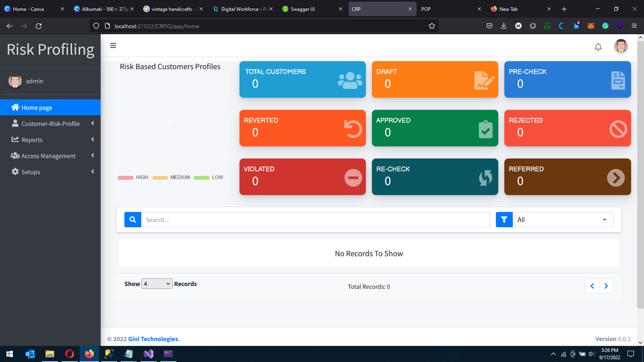
Task: Toggle LOW legend series in chart
Action: click(x=208, y=177)
